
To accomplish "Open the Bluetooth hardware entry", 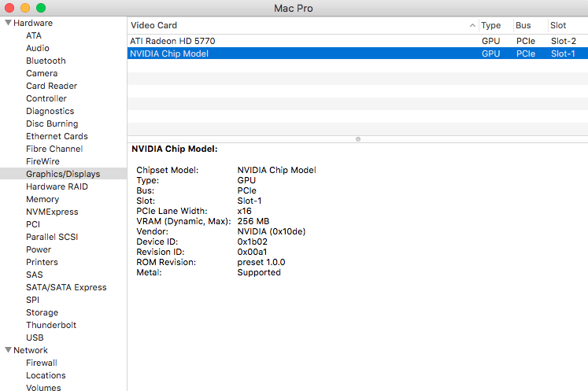I will (x=46, y=61).
